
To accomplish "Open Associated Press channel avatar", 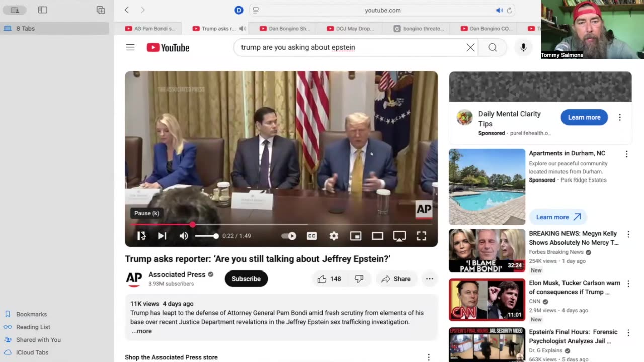I will click(134, 279).
